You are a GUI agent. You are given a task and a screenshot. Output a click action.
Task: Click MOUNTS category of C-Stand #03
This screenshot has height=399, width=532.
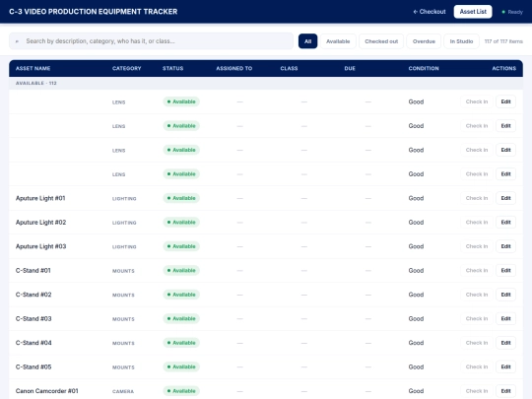[123, 319]
